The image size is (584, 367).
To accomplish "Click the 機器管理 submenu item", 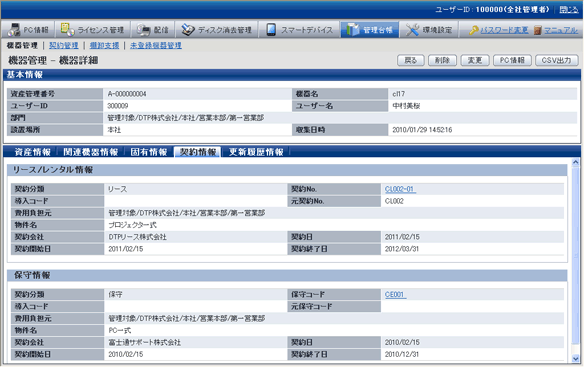I will pos(22,45).
